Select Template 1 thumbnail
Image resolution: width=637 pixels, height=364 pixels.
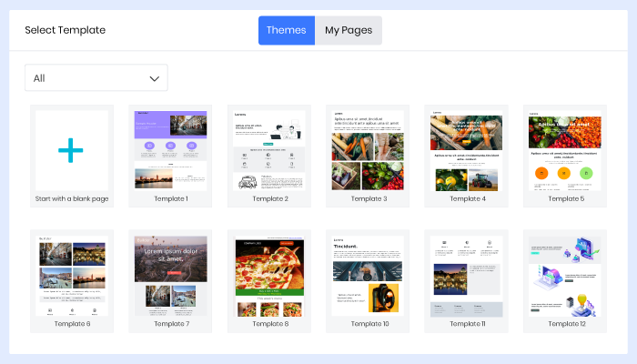[x=170, y=150]
